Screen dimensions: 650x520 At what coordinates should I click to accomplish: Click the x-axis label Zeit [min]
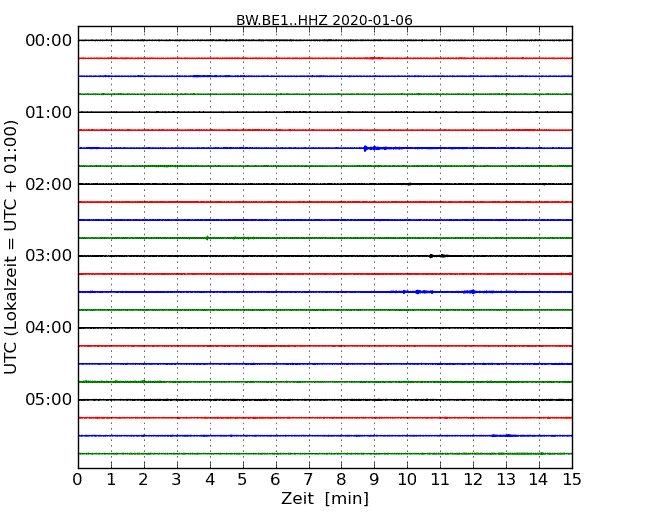coord(325,498)
